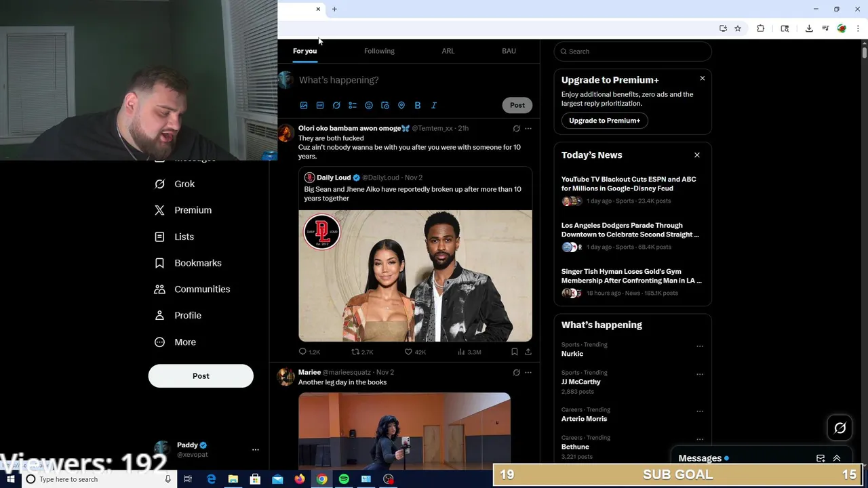Open options for Arterio Morris trend
Image resolution: width=868 pixels, height=488 pixels.
point(699,411)
